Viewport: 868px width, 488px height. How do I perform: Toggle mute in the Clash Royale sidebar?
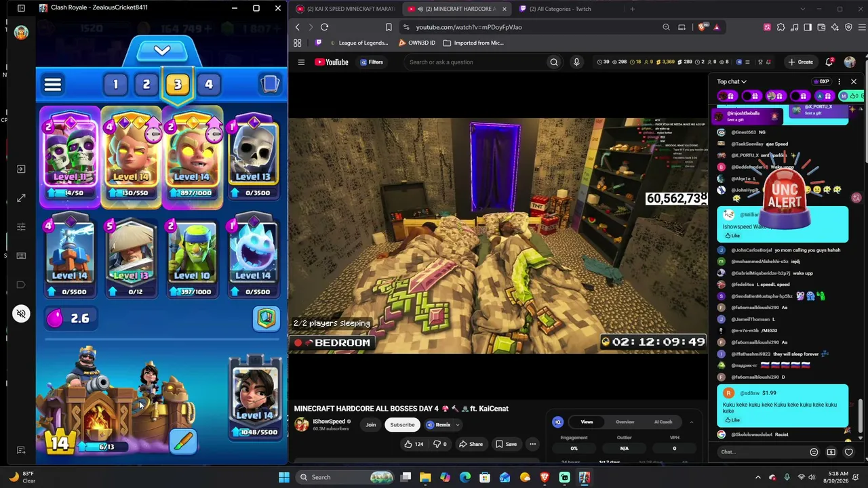pyautogui.click(x=21, y=314)
